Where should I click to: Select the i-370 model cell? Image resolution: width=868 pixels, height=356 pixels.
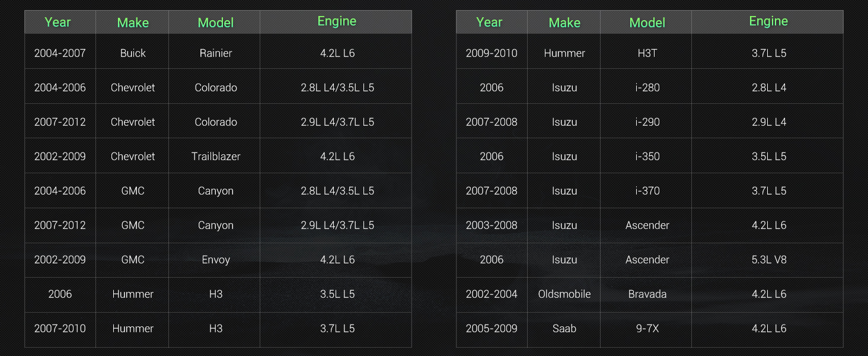click(x=646, y=190)
